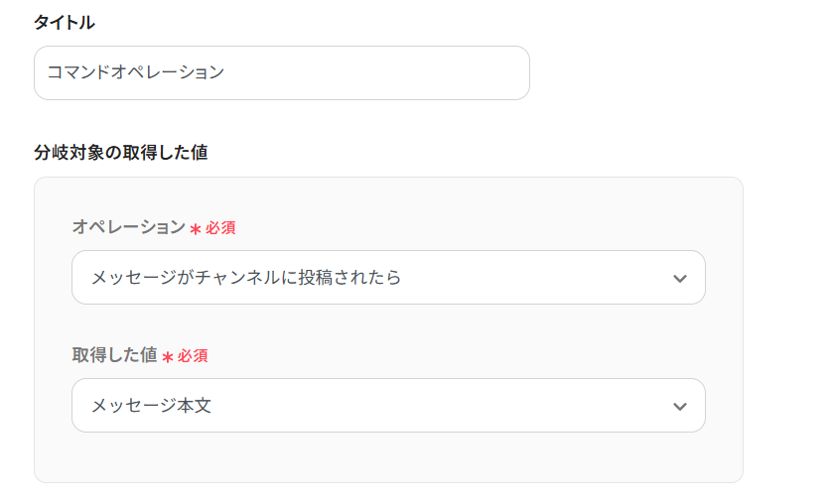Click the 分岐対象の取得した値 section heading

(x=120, y=153)
